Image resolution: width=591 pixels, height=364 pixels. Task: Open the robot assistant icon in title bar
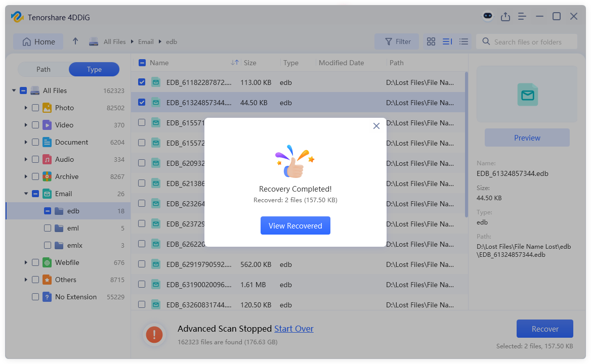point(488,16)
